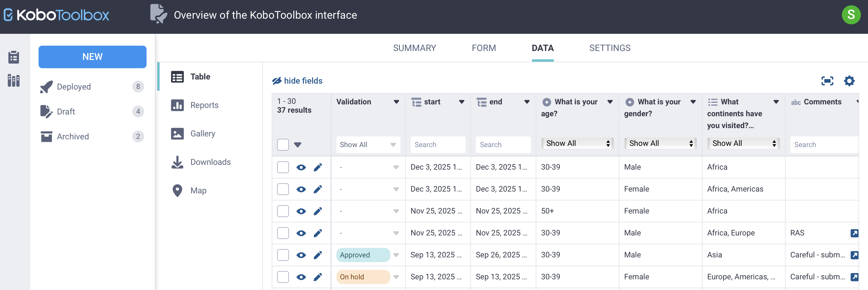Toggle fullscreen table view icon
This screenshot has width=868, height=290.
827,81
